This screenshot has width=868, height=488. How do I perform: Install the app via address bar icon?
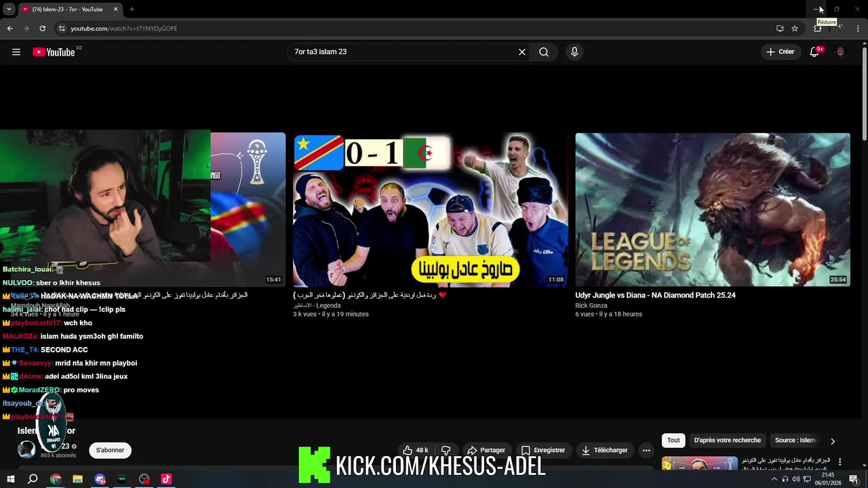(x=780, y=28)
